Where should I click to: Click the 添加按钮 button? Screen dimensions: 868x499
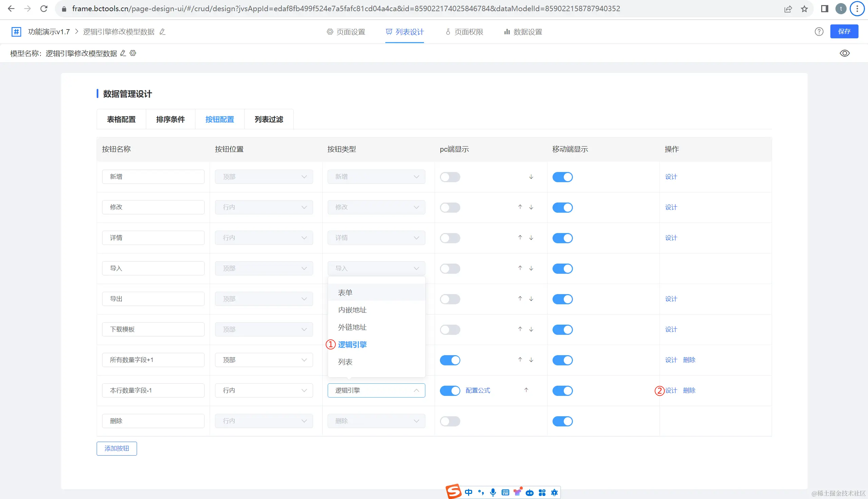[116, 448]
